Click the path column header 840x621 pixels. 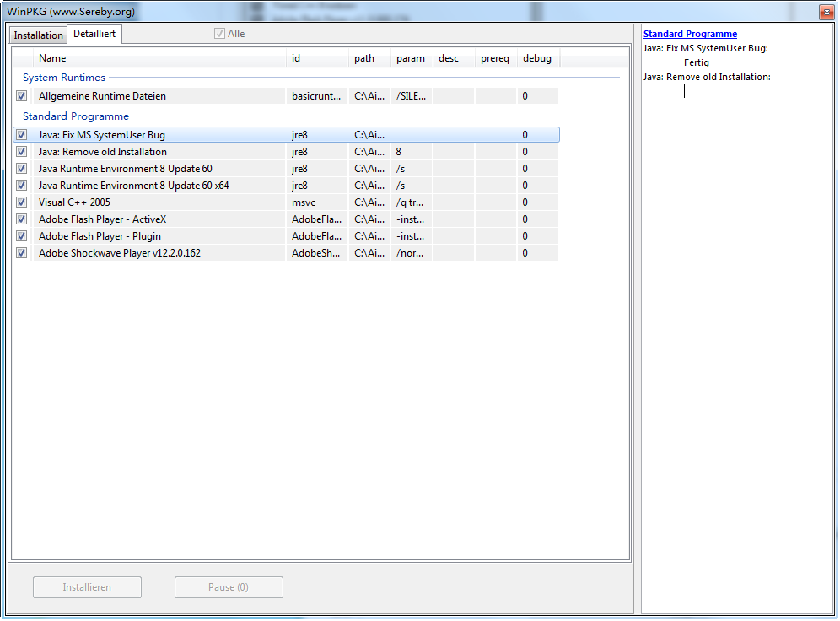(369, 58)
